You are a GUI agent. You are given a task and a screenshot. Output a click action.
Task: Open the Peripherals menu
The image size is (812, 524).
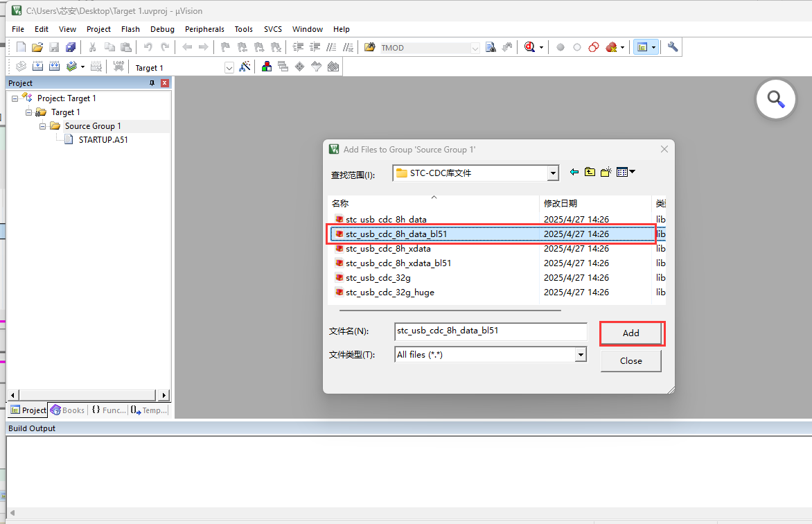click(204, 29)
